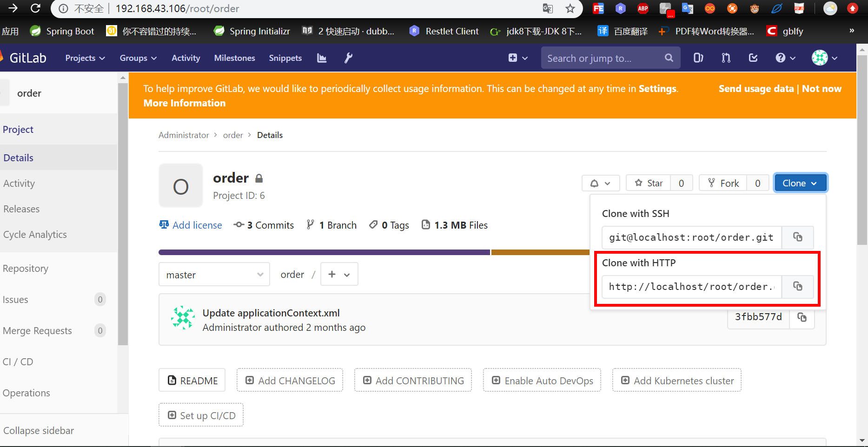The image size is (868, 447).
Task: Click the Settings link in the banner
Action: (657, 89)
